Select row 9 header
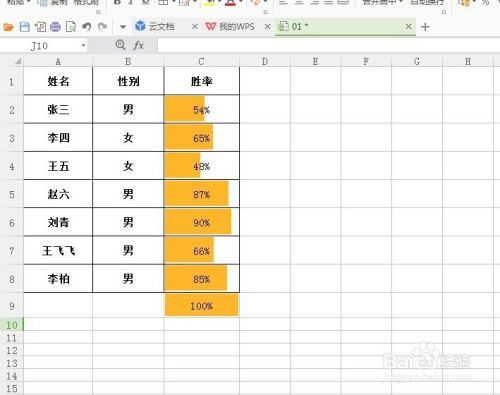500x395 pixels. coord(12,306)
